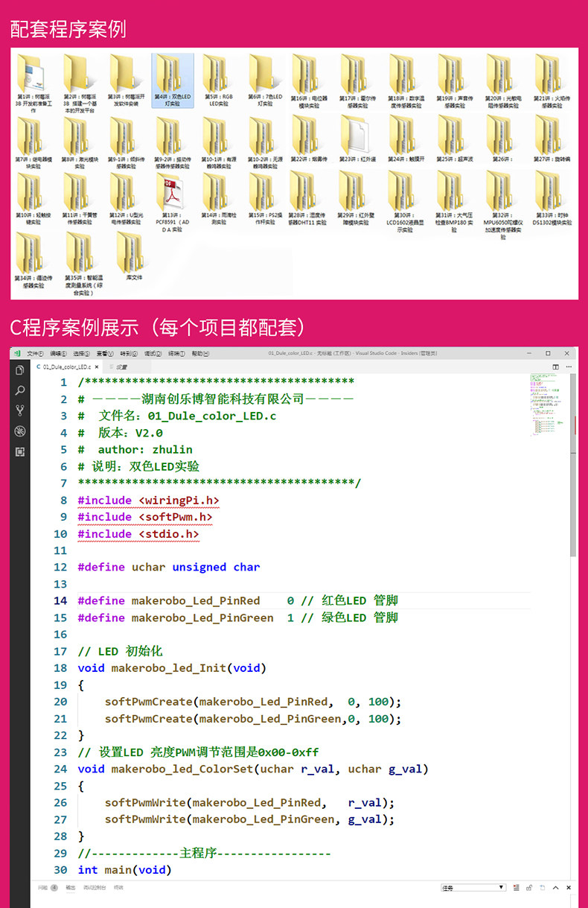
Task: Open folder 第28讲 温度传感器DHT11实验
Action: click(307, 197)
